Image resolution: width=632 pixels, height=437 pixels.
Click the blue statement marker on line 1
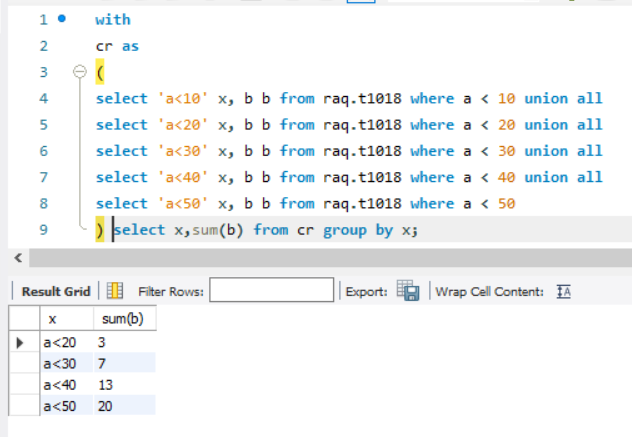click(61, 19)
